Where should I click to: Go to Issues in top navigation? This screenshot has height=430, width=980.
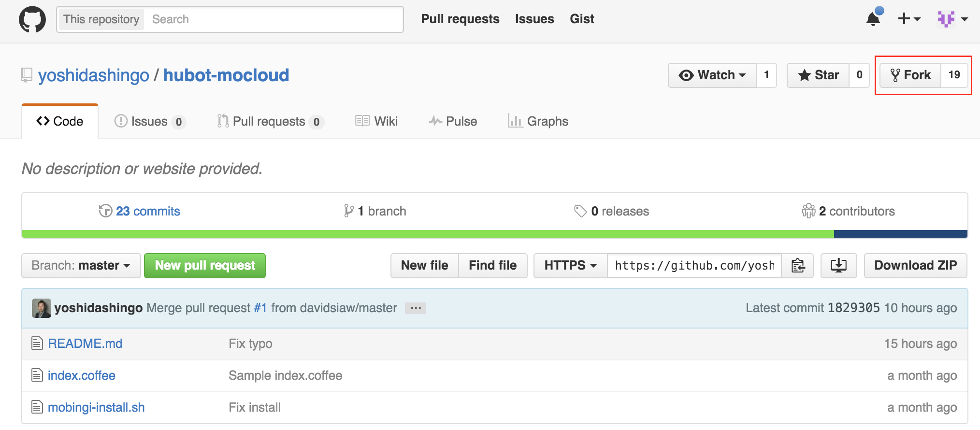coord(534,19)
